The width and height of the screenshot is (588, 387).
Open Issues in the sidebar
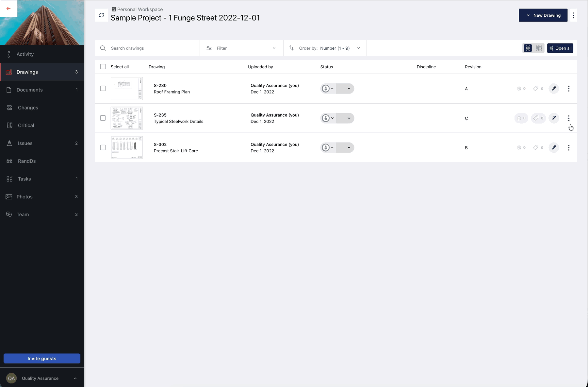42,143
